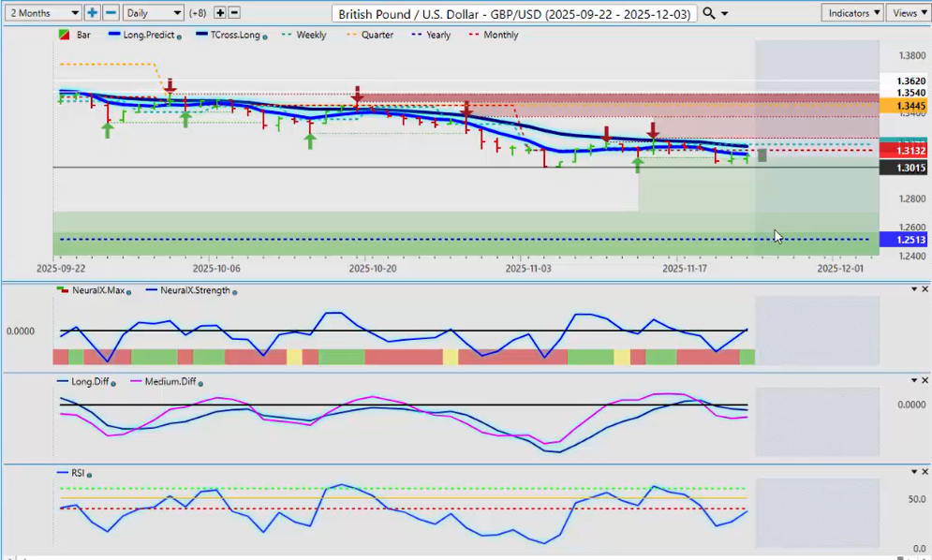Click the blue minus zoom-out button
This screenshot has width=932, height=560.
pos(111,13)
